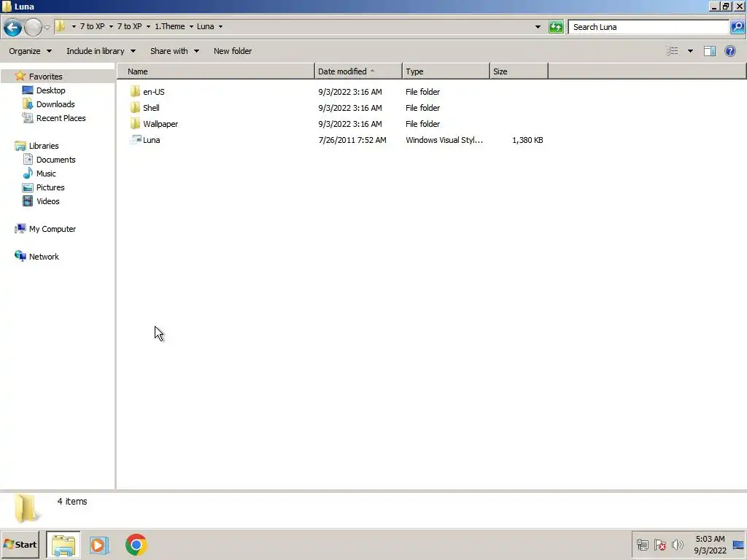Click the network tray icon
This screenshot has height=560, width=747.
(x=642, y=544)
